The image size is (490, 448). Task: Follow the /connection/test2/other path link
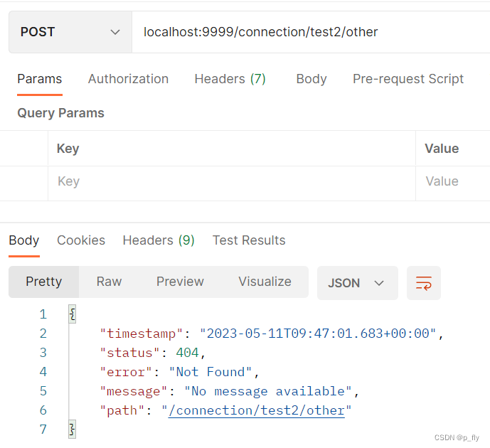click(256, 410)
